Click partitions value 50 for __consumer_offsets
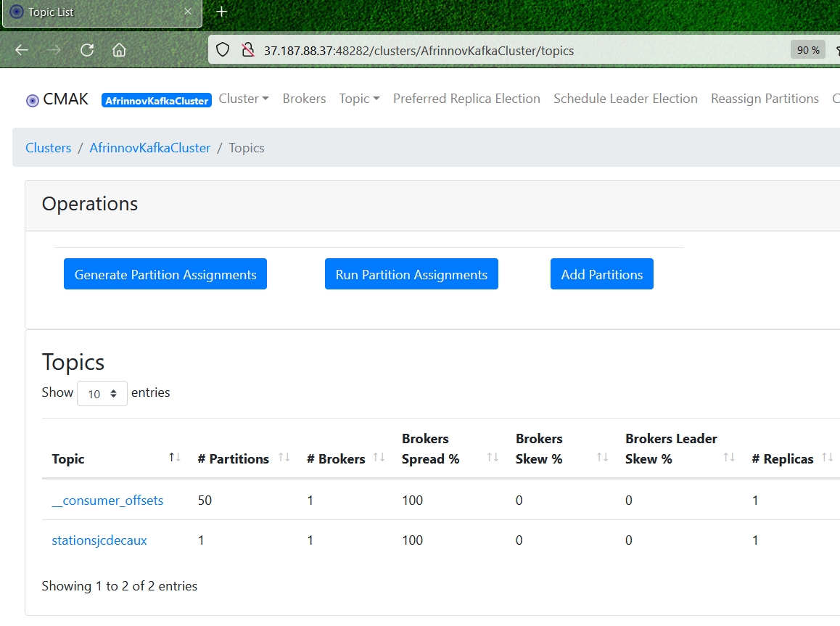The image size is (840, 626). point(205,501)
